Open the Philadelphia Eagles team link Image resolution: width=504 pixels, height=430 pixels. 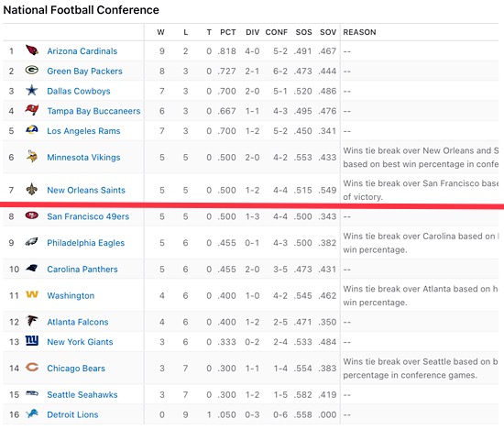click(85, 243)
